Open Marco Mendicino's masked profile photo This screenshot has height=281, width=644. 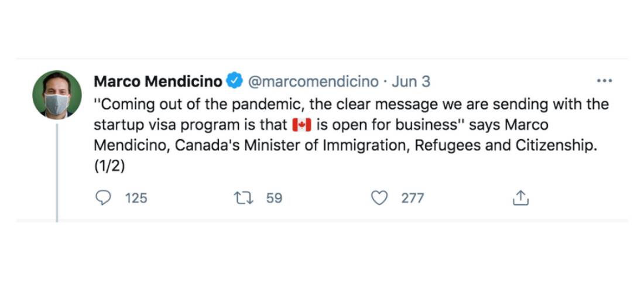coord(57,95)
